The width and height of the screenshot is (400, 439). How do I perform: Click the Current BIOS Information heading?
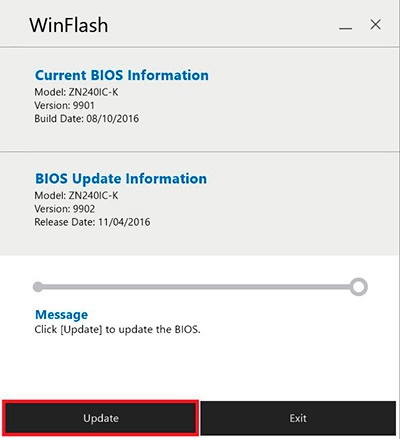(x=122, y=75)
